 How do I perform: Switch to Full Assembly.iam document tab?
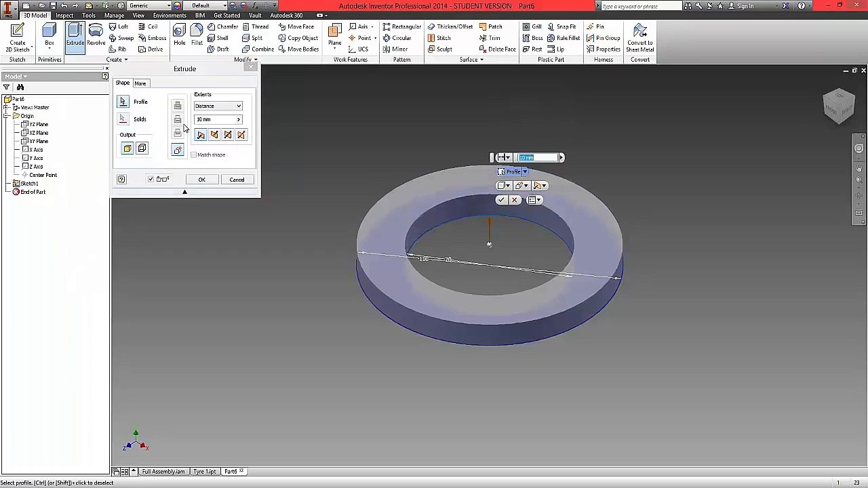163,472
